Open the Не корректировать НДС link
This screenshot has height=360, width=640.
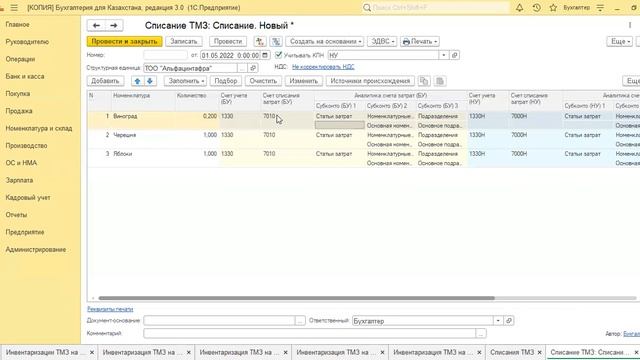click(323, 67)
